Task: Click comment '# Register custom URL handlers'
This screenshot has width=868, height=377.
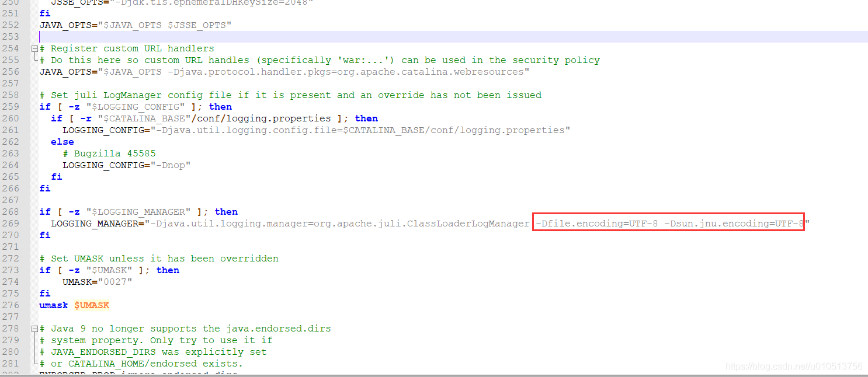Action: click(x=127, y=48)
